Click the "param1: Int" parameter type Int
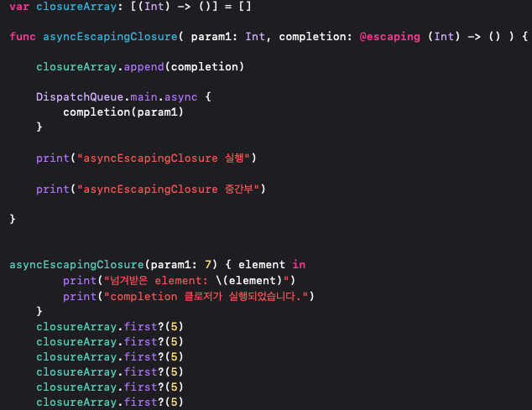Image resolution: width=532 pixels, height=410 pixels. pos(255,36)
